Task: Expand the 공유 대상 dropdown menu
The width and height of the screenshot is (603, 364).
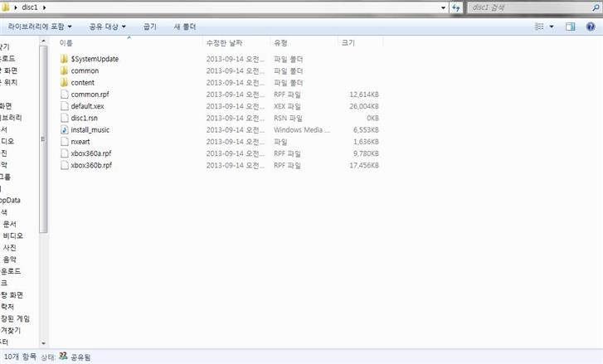Action: tap(107, 27)
